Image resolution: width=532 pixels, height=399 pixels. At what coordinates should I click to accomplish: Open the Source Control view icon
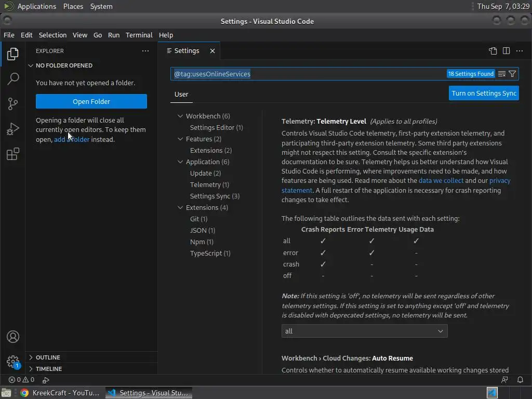[x=12, y=104]
